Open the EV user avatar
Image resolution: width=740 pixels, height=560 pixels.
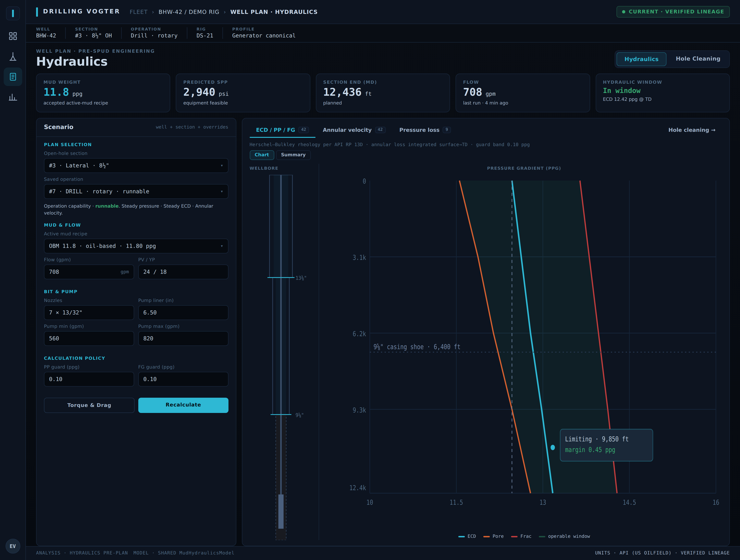pos(13,546)
